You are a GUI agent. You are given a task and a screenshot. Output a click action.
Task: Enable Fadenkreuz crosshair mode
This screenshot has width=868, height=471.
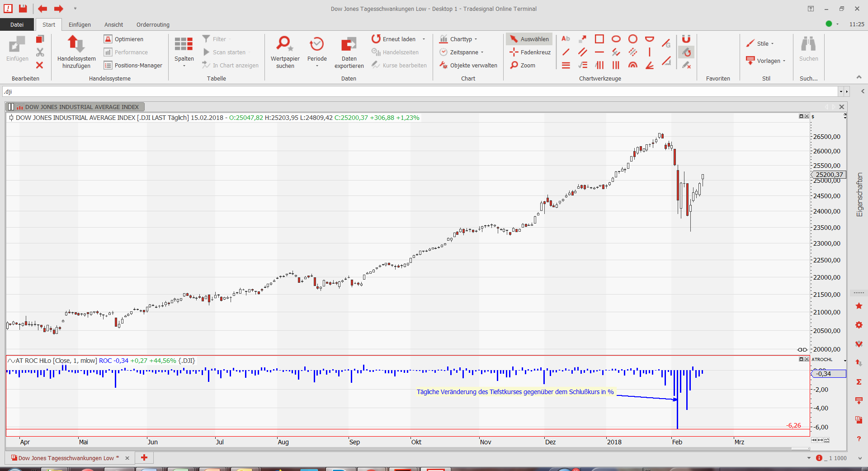click(530, 52)
